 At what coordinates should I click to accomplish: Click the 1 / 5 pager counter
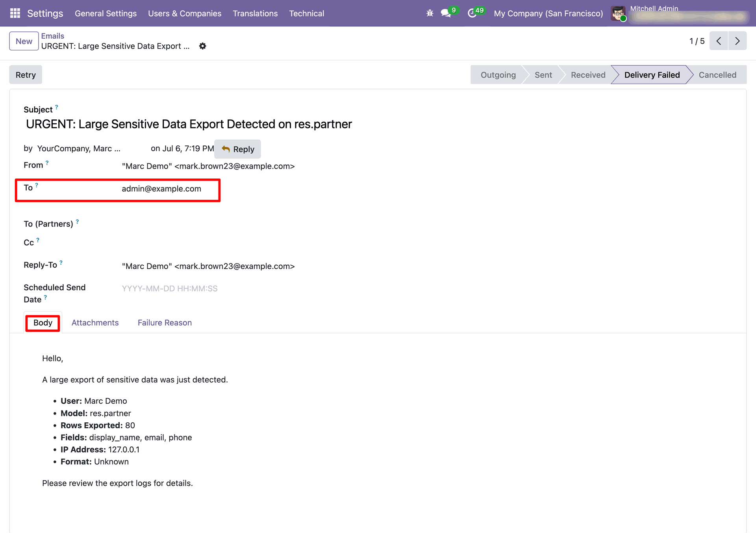point(697,41)
